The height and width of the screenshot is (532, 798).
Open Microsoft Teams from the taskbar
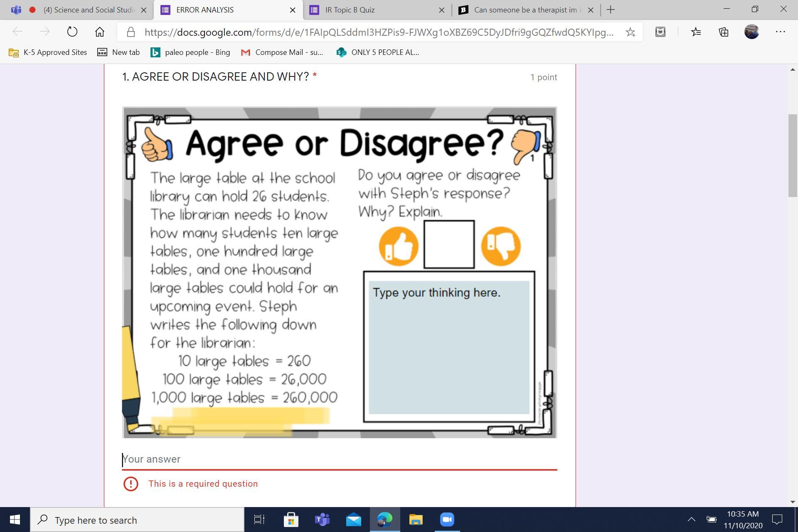pyautogui.click(x=322, y=520)
